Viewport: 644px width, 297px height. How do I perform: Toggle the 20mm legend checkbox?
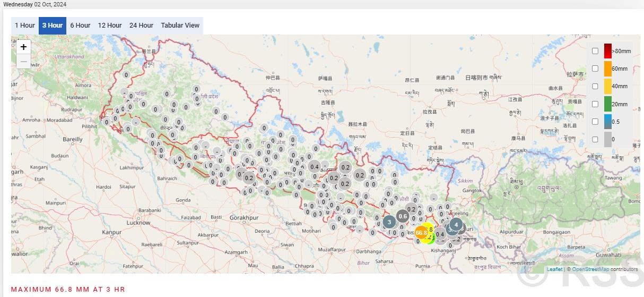click(x=595, y=104)
